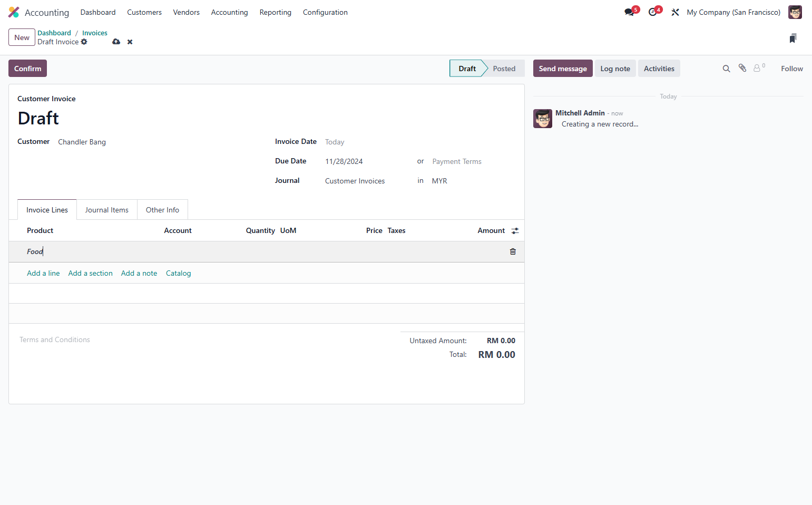Image resolution: width=812 pixels, height=505 pixels.
Task: Click the Add a section link
Action: pos(90,273)
